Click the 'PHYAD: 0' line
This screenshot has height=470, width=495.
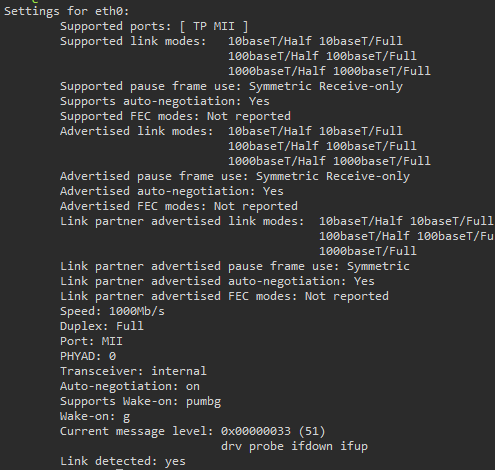click(88, 356)
